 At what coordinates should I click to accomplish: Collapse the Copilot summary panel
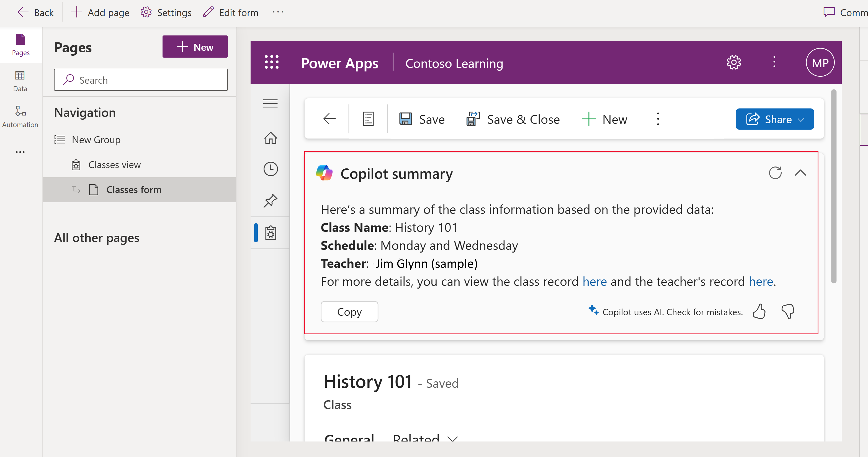point(800,172)
